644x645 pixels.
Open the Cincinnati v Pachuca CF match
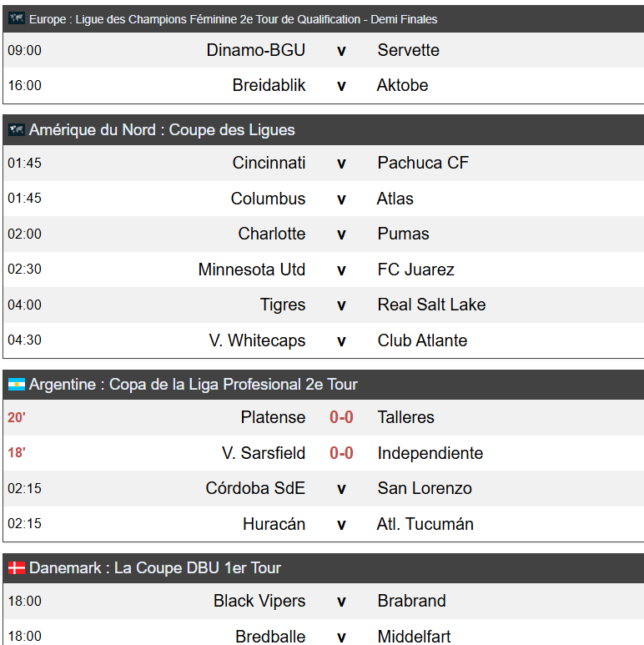coord(323,163)
